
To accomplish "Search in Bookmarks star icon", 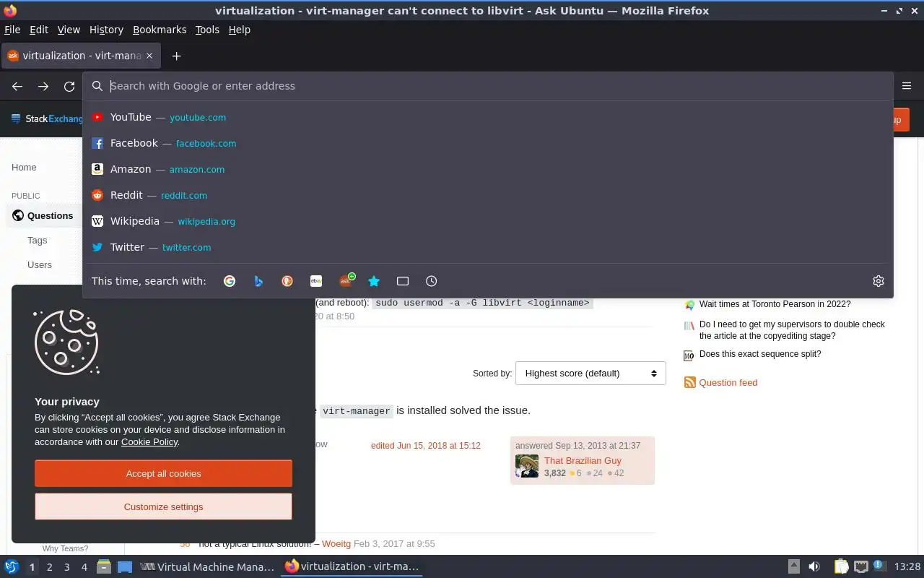I will [374, 281].
